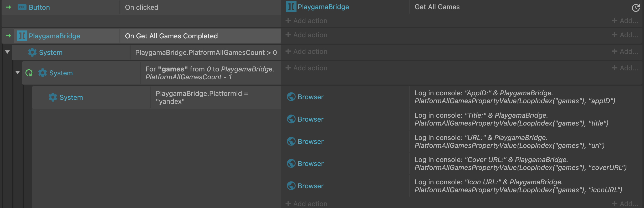Select the On clicked condition
The width and height of the screenshot is (644, 208).
[200, 7]
